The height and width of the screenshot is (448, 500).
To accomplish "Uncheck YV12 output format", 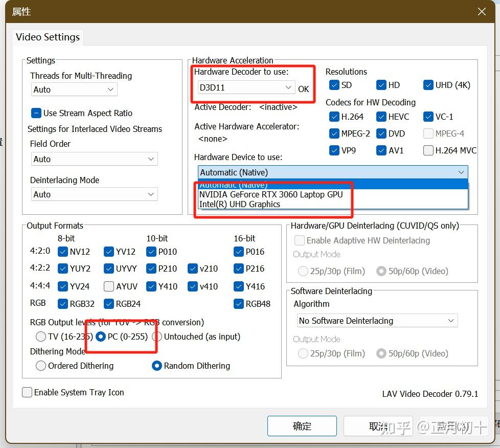I will click(109, 252).
